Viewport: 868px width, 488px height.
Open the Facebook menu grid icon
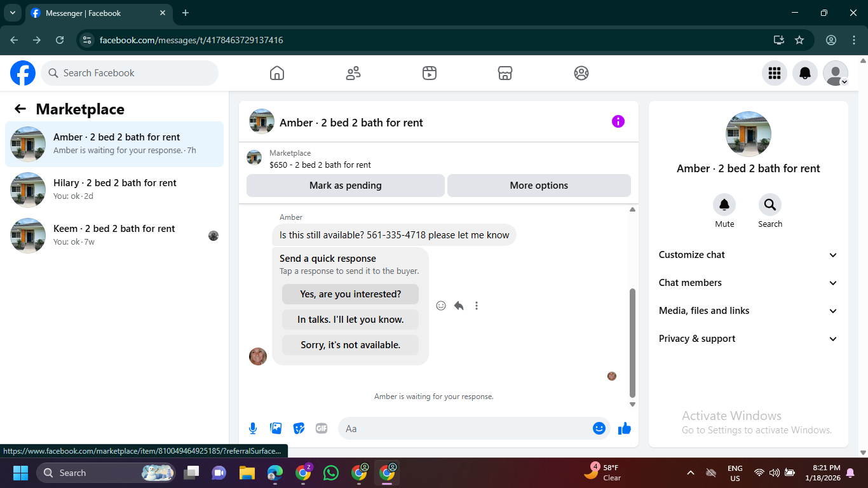775,73
